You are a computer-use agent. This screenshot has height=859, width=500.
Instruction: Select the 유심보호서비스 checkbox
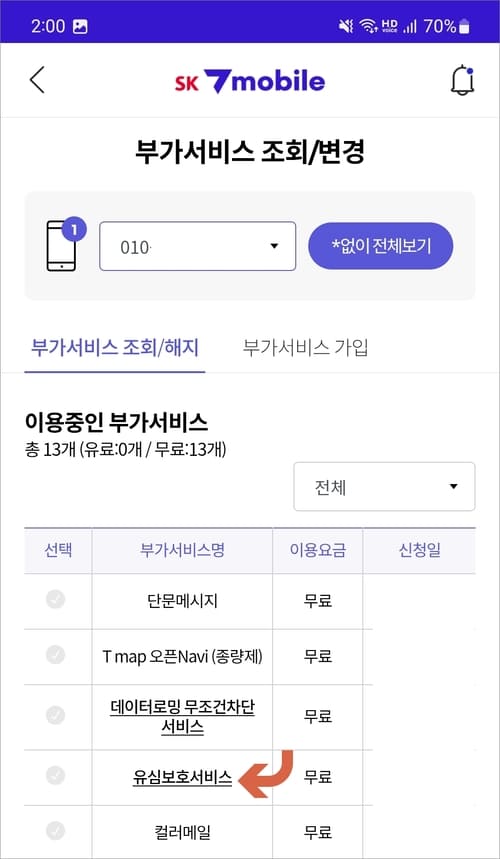pos(55,775)
